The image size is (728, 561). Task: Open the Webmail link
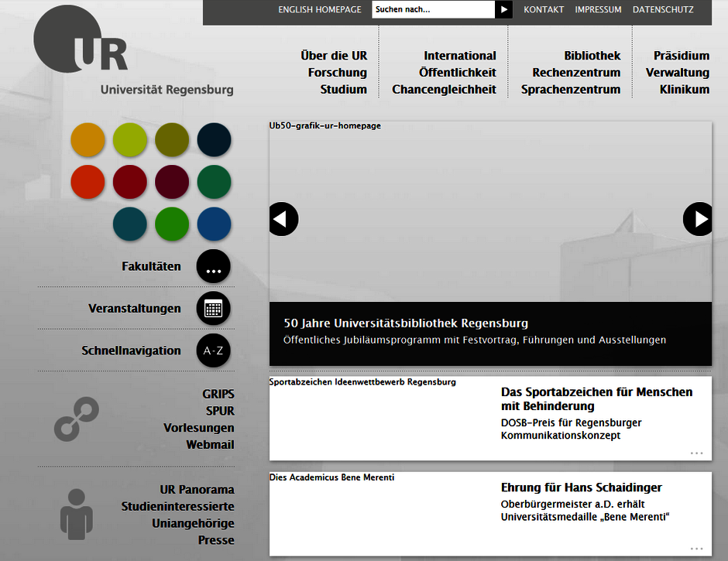tap(210, 445)
